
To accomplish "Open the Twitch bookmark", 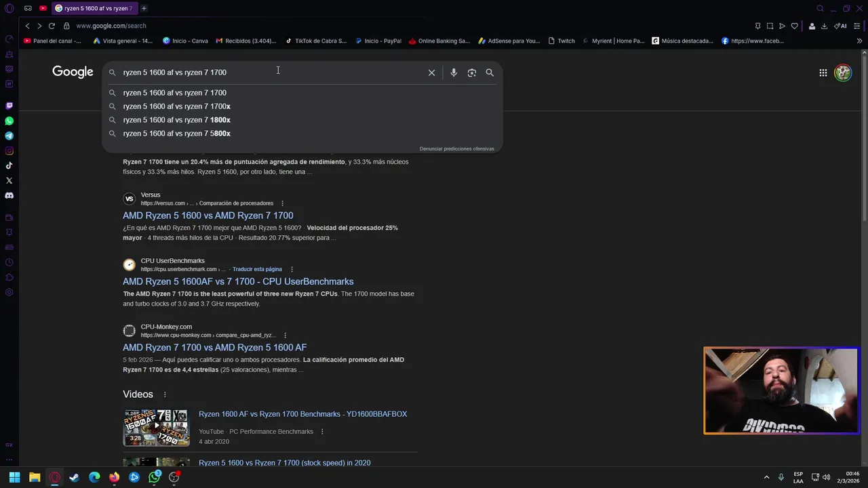I will [561, 41].
